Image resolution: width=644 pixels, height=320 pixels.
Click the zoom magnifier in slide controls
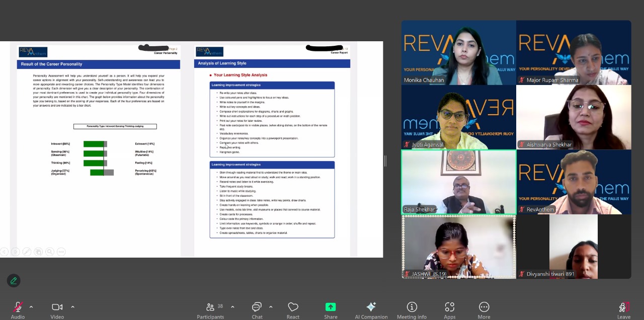49,252
